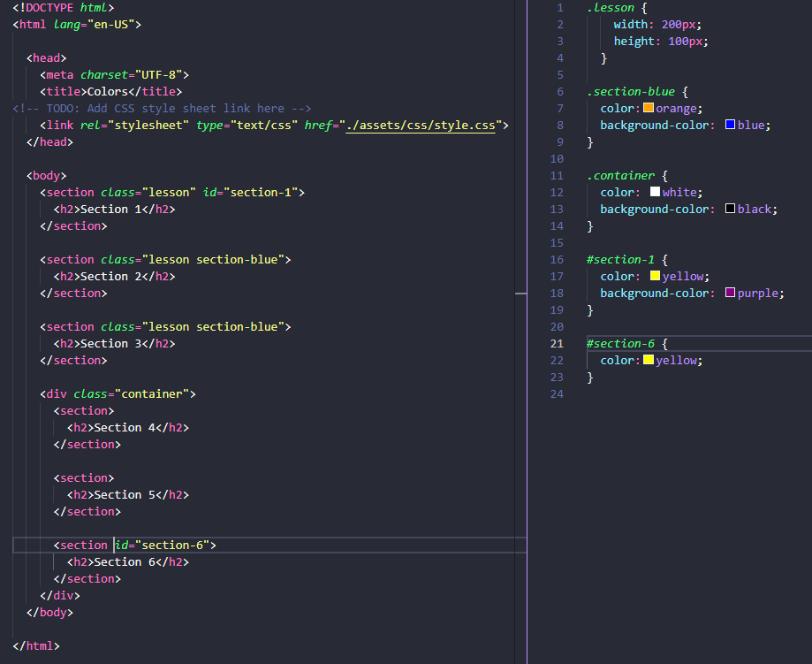Click the closing head tag
Screen dimensions: 812x664
point(49,142)
